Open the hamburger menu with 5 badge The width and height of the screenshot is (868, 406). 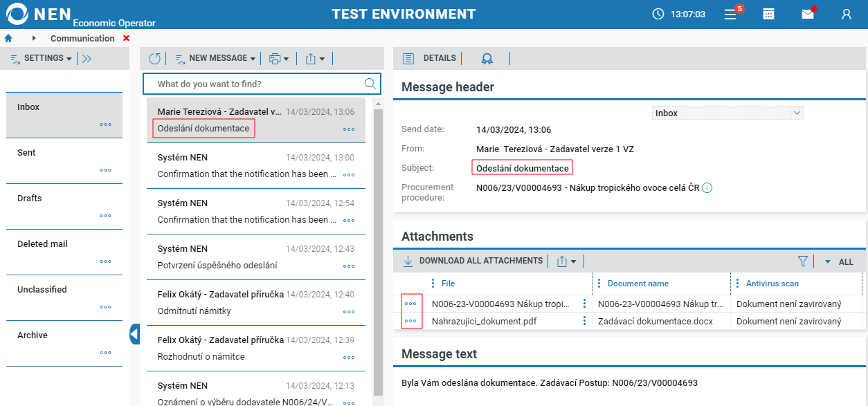click(x=730, y=14)
